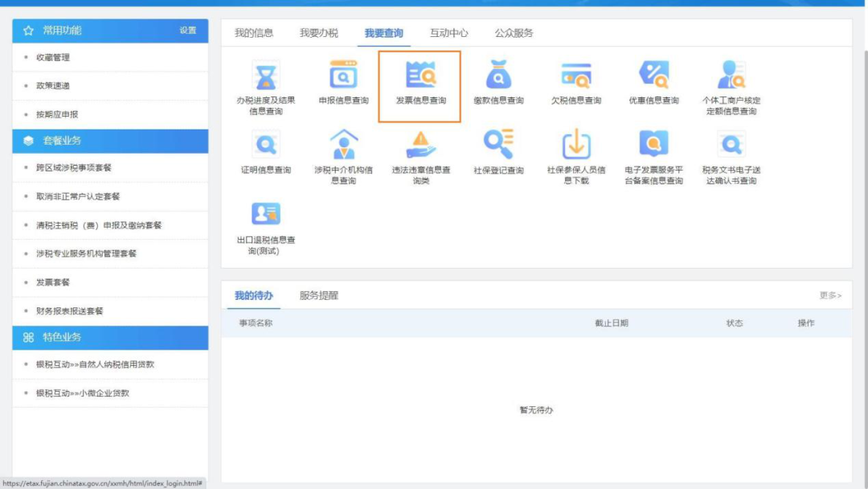Image resolution: width=868 pixels, height=489 pixels.
Task: Click the 更多> link
Action: pyautogui.click(x=830, y=295)
